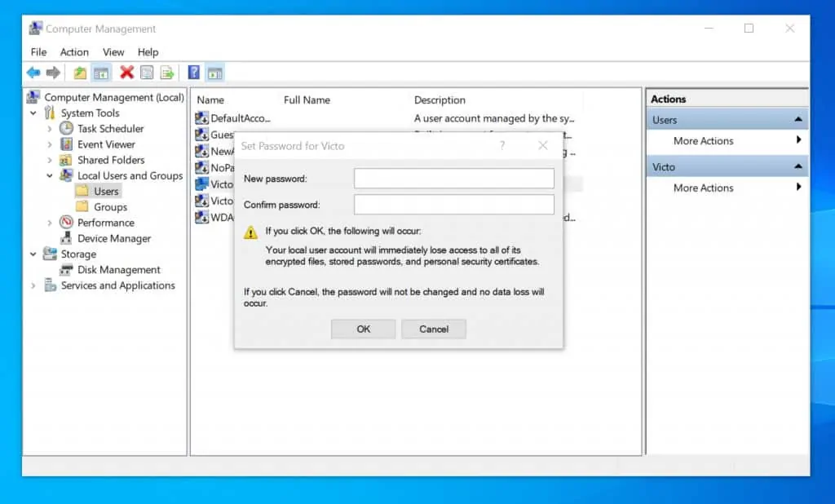Click the Forward navigation arrow

(x=54, y=73)
